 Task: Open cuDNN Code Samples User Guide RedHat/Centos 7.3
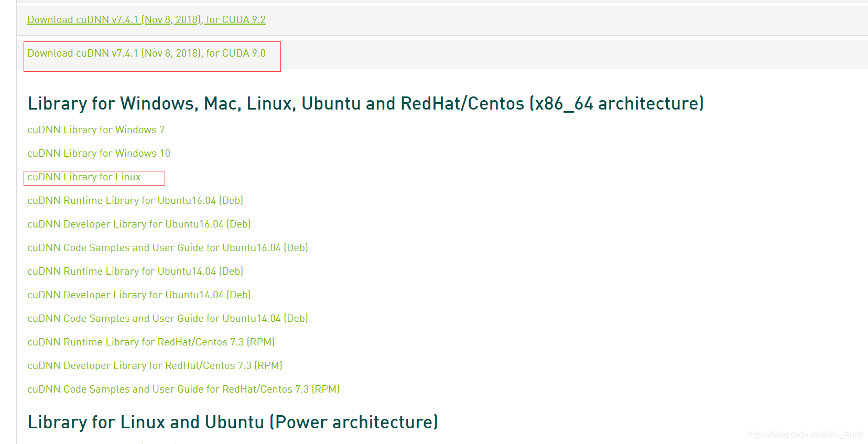pyautogui.click(x=183, y=389)
